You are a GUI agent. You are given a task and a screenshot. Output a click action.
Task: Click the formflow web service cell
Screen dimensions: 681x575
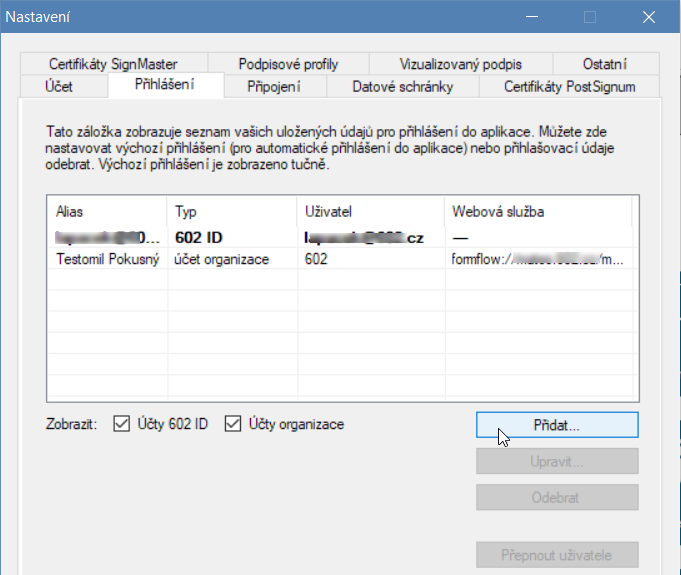pyautogui.click(x=538, y=259)
